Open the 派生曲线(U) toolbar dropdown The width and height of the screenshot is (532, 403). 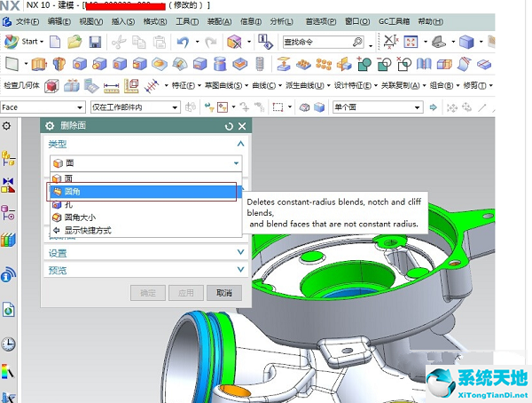[x=308, y=85]
